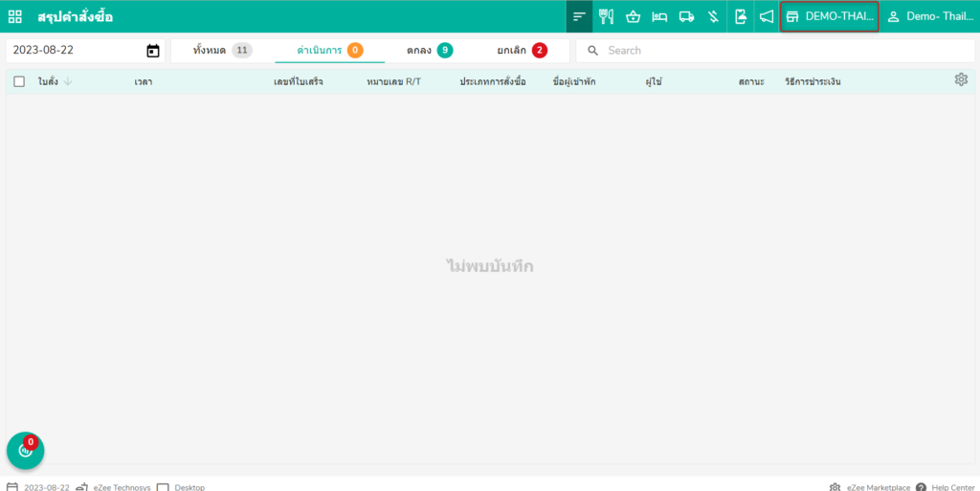Screen dimensions: 980x491
Task: Click the เวลา column header
Action: point(144,82)
